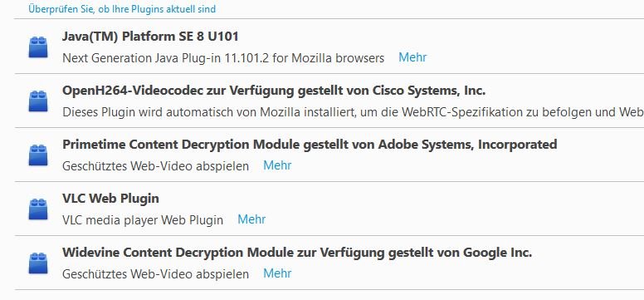Viewport: 644px width, 300px height.
Task: Click Widevine's Geschütztes Web-Video abspielen description
Action: pos(156,274)
